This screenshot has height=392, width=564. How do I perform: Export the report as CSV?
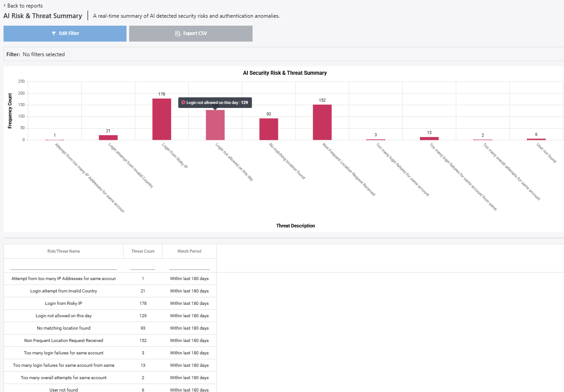(191, 34)
